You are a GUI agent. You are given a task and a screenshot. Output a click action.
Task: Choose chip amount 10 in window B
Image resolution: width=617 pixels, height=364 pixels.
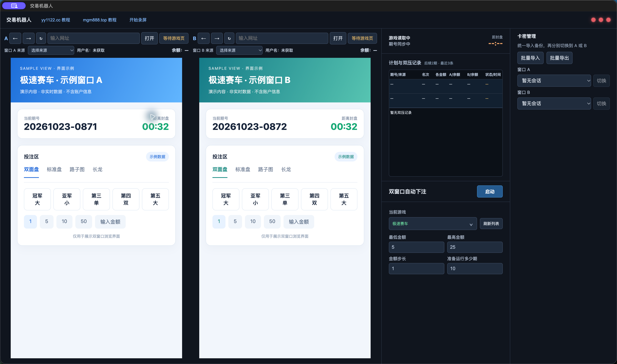click(x=253, y=221)
